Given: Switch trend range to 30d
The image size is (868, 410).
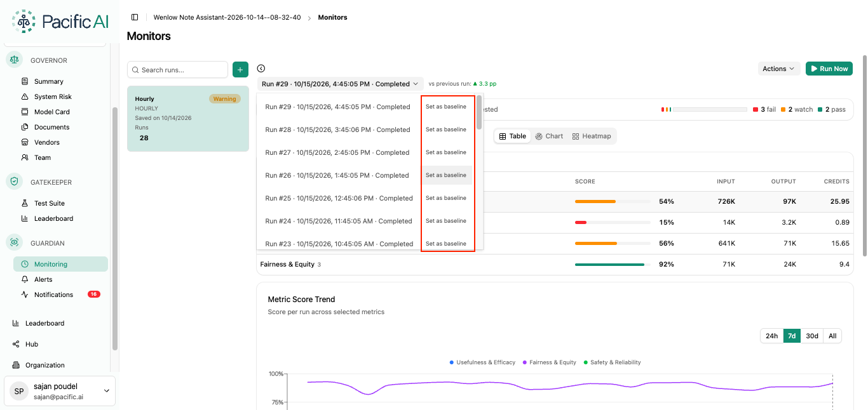Looking at the screenshot, I should pyautogui.click(x=812, y=336).
